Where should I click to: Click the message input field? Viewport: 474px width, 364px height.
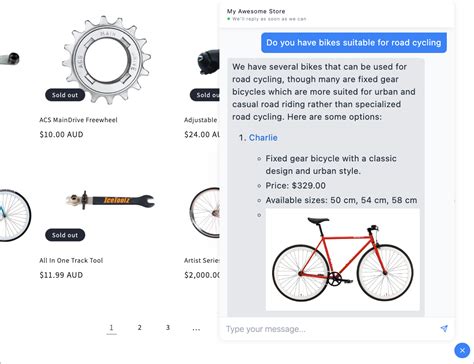tap(330, 329)
